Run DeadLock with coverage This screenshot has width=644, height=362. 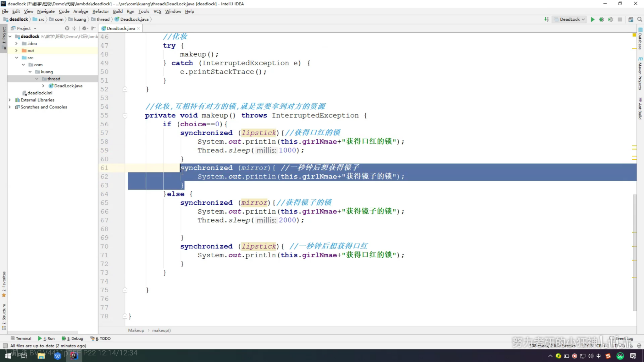coord(611,19)
